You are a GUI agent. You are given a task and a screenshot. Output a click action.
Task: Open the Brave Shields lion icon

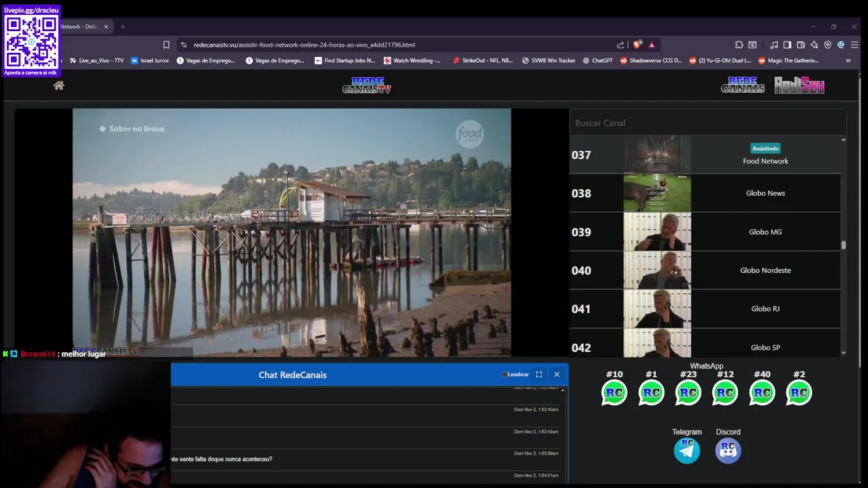[637, 45]
